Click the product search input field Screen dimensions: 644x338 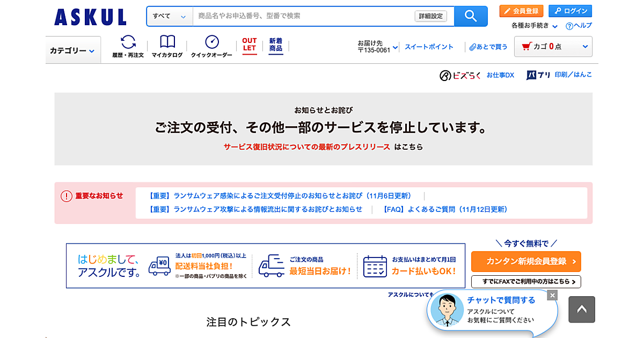coord(303,16)
